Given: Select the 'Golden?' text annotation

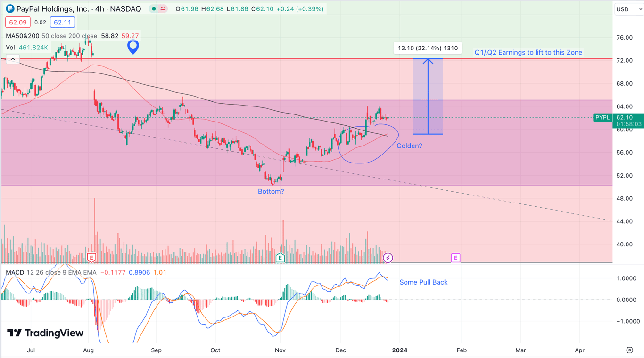Looking at the screenshot, I should coord(409,146).
